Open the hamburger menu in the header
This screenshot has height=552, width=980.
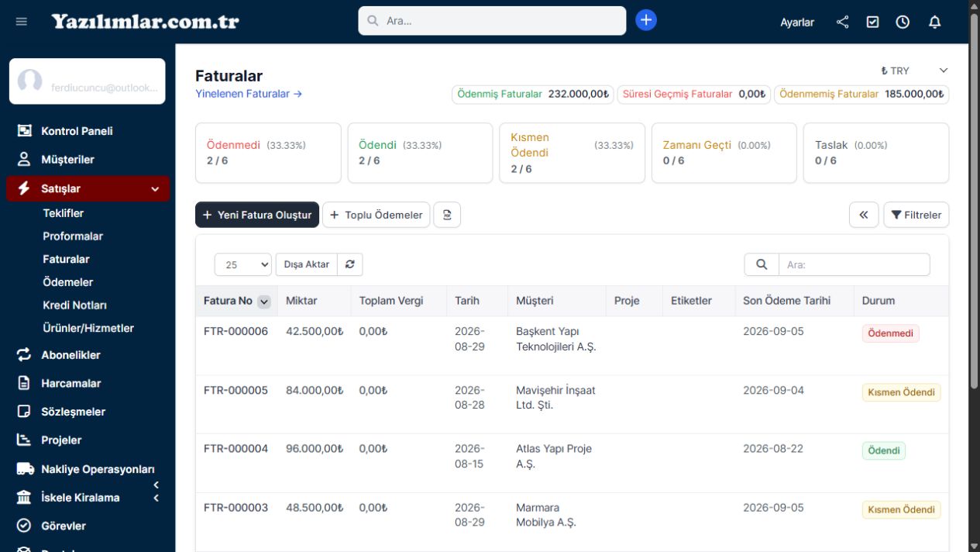tap(22, 22)
